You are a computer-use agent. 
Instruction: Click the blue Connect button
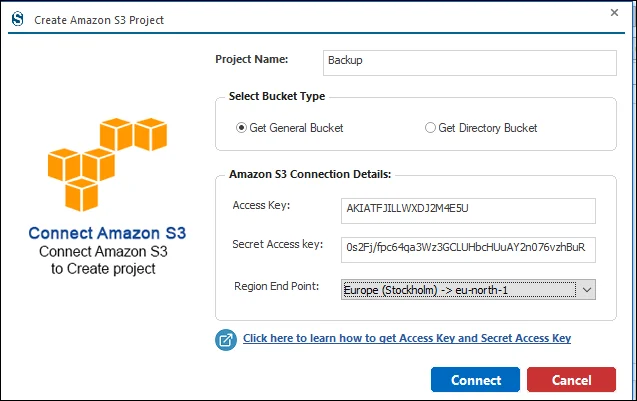point(475,380)
